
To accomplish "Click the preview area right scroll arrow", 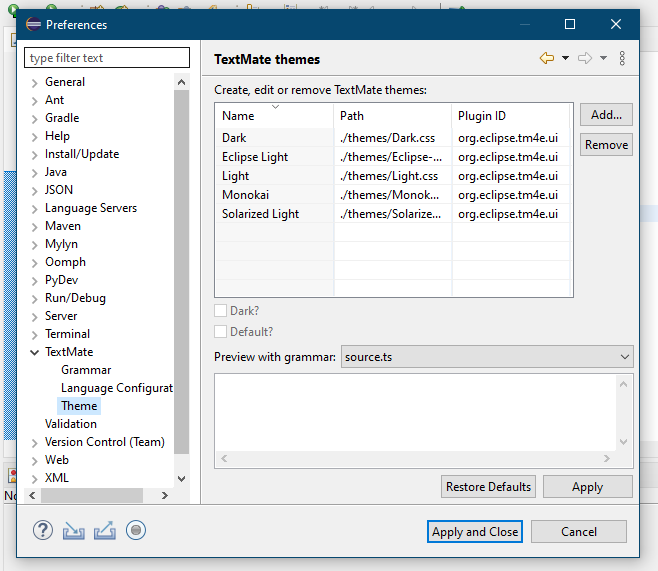I will point(607,459).
